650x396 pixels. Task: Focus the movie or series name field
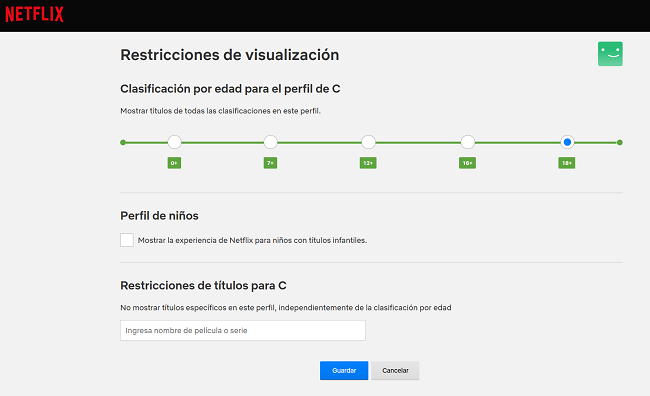[243, 330]
